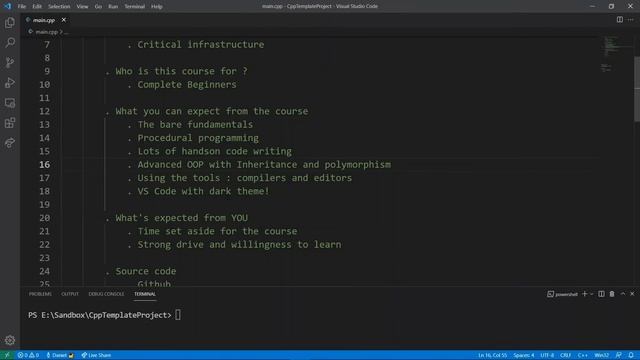Open the Manage gear at bottom left

10,340
